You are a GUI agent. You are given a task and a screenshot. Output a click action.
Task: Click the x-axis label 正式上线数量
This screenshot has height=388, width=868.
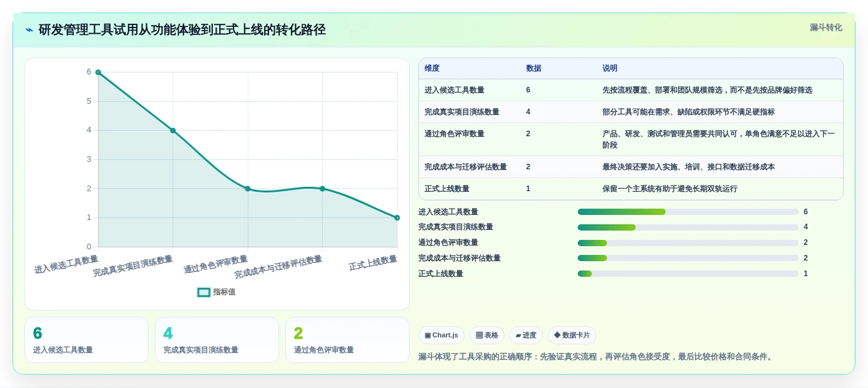pyautogui.click(x=373, y=263)
